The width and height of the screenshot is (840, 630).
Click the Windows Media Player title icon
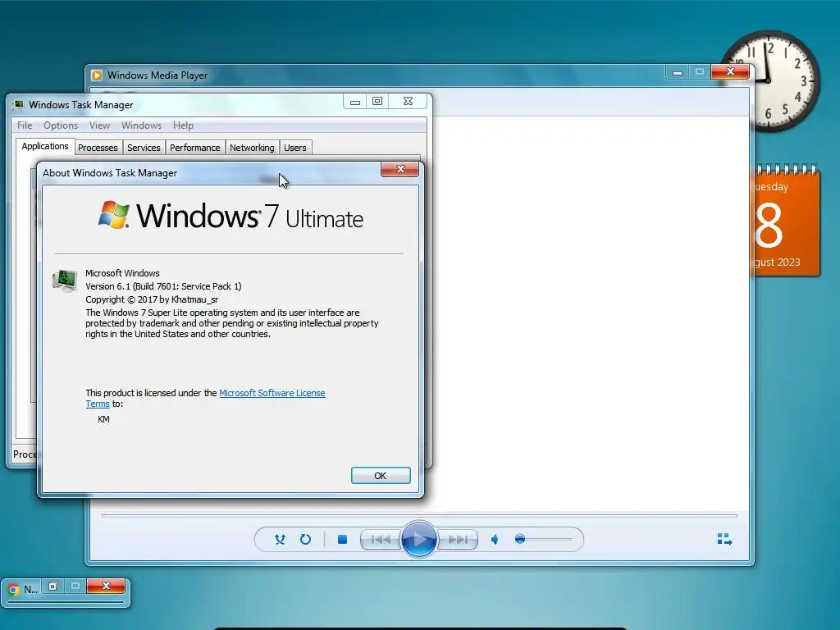point(97,75)
